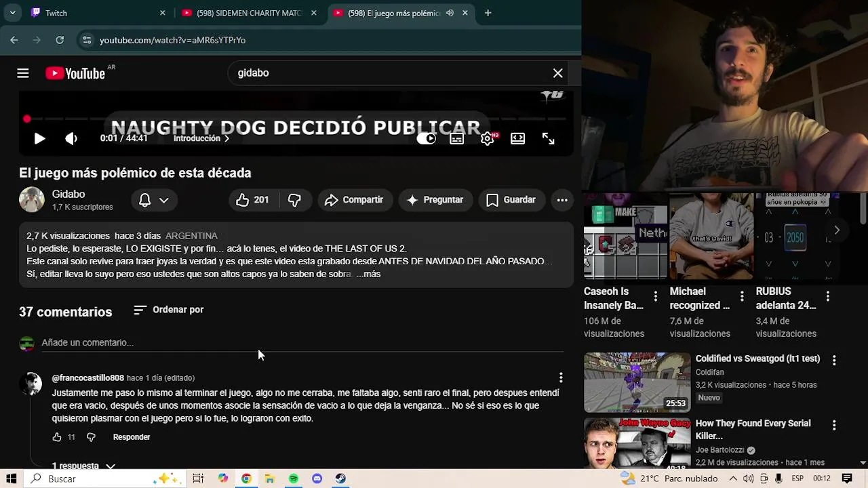This screenshot has height=488, width=868.
Task: View site information icon in the address bar
Action: [87, 40]
